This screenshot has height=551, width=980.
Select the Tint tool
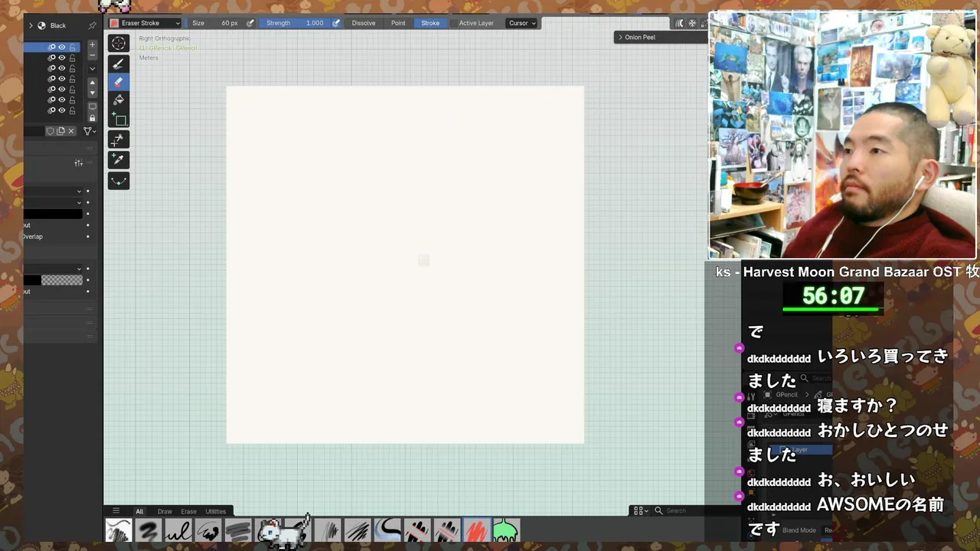119,139
